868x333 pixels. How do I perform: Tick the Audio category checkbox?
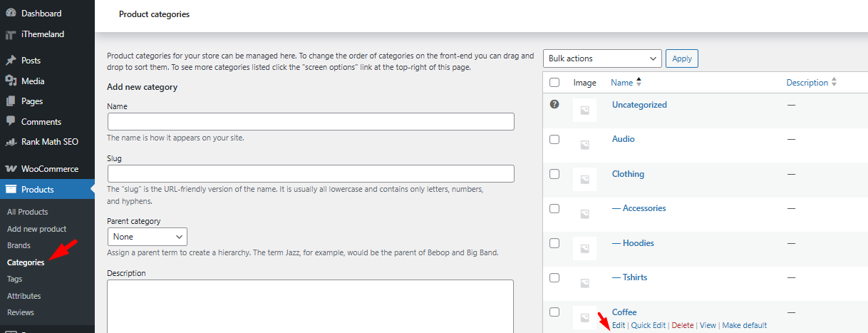pos(554,140)
